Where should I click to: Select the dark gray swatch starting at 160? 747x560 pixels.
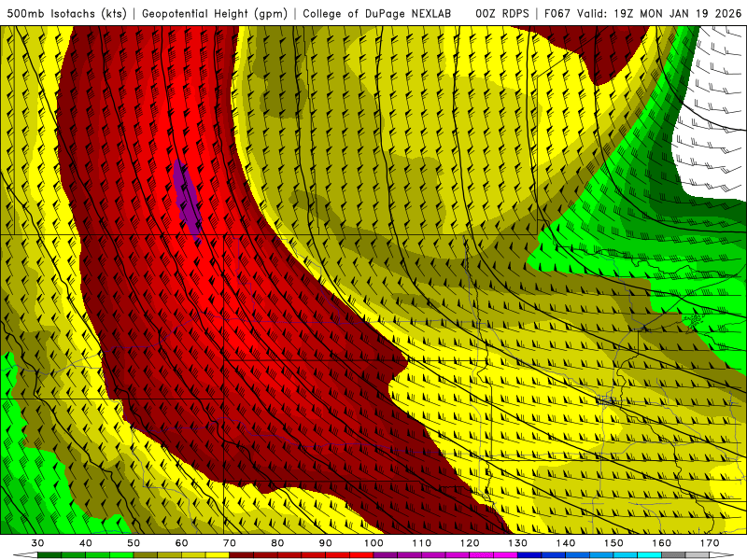point(673,554)
